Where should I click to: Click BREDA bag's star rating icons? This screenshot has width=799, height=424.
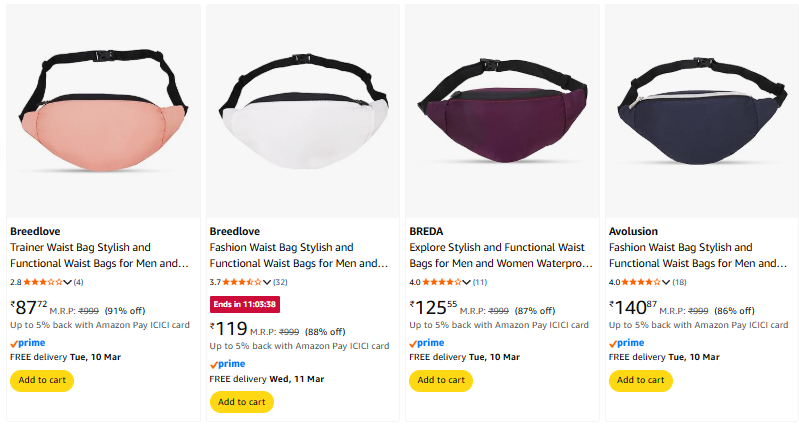pyautogui.click(x=442, y=282)
